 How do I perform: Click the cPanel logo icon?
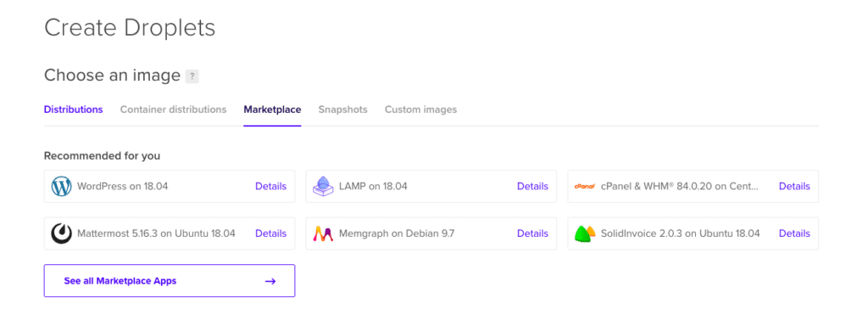[585, 186]
